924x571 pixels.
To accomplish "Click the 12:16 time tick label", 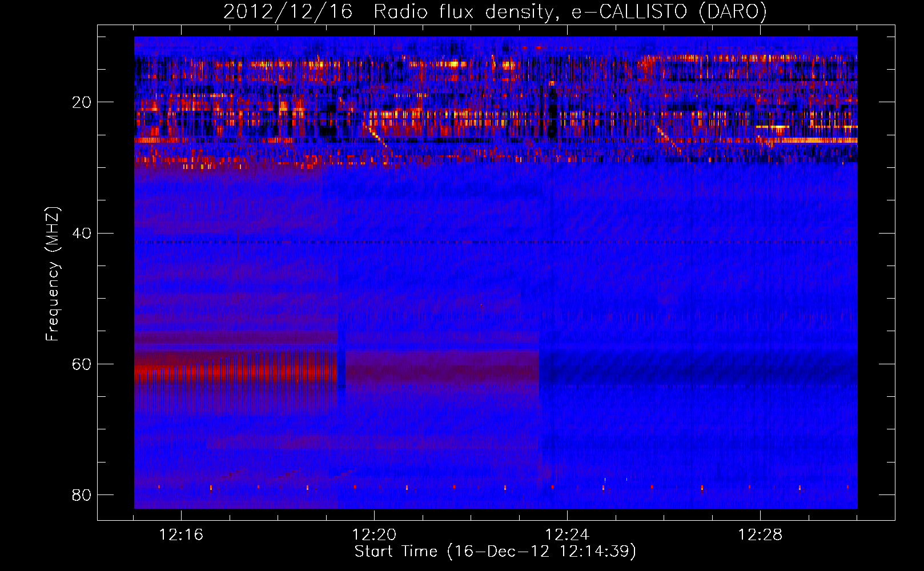I will click(181, 535).
